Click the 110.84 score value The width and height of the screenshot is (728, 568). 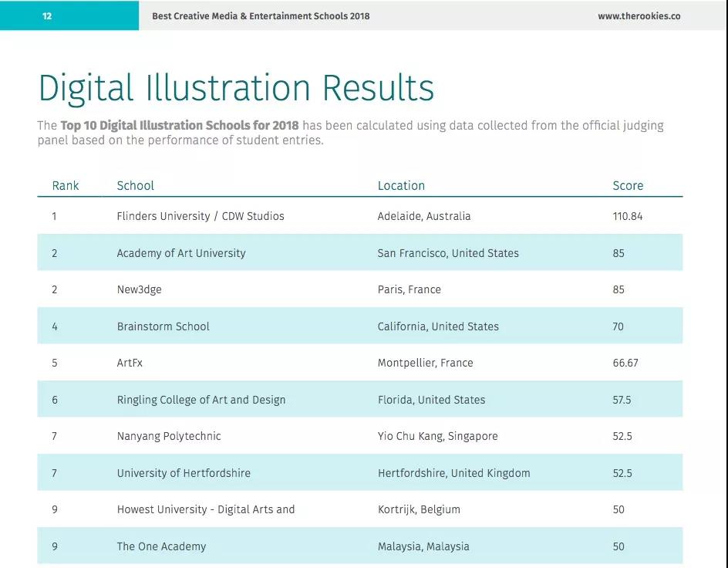point(627,216)
